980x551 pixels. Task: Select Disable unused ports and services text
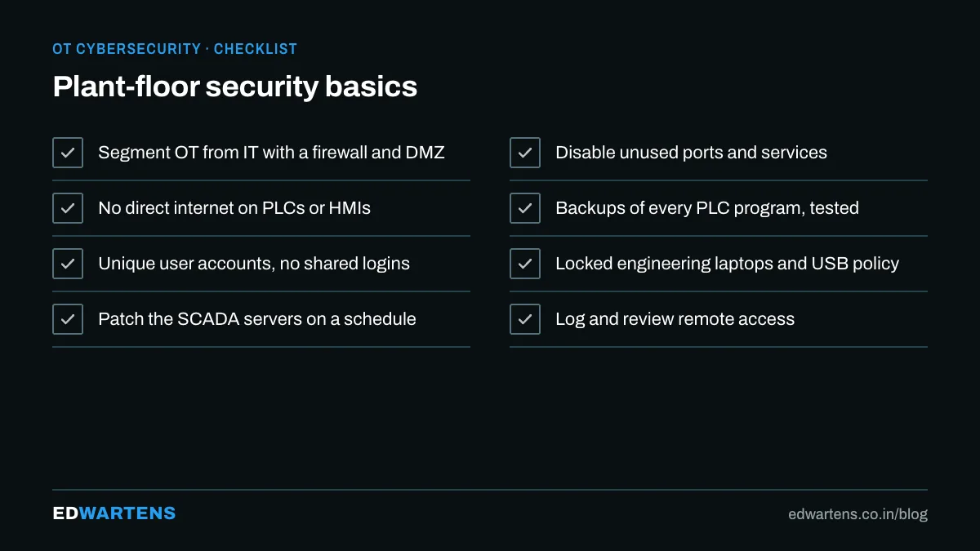tap(691, 153)
